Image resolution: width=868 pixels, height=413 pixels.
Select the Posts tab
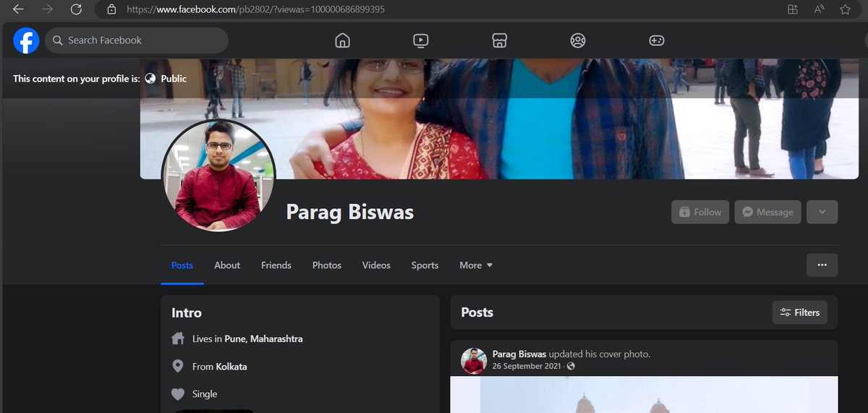coord(182,265)
